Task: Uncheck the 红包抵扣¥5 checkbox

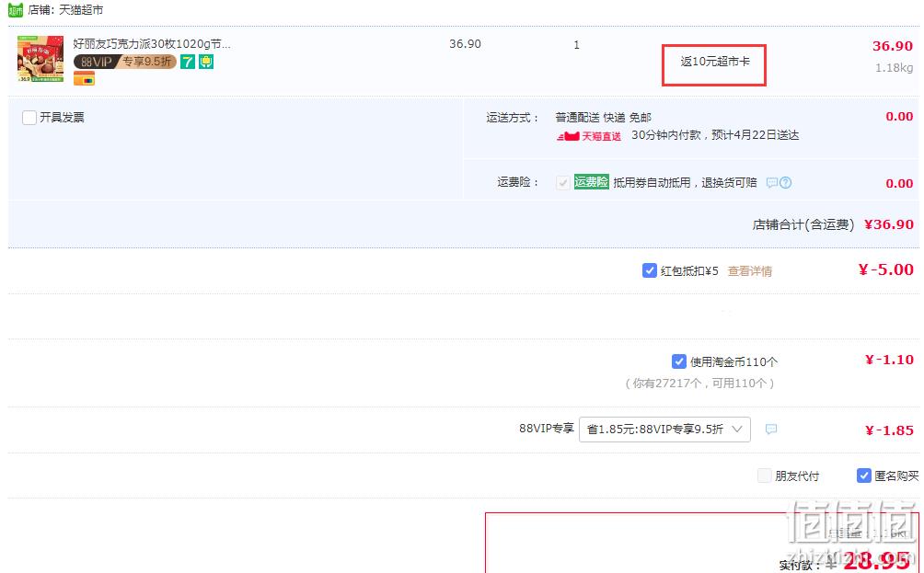Action: click(x=650, y=271)
